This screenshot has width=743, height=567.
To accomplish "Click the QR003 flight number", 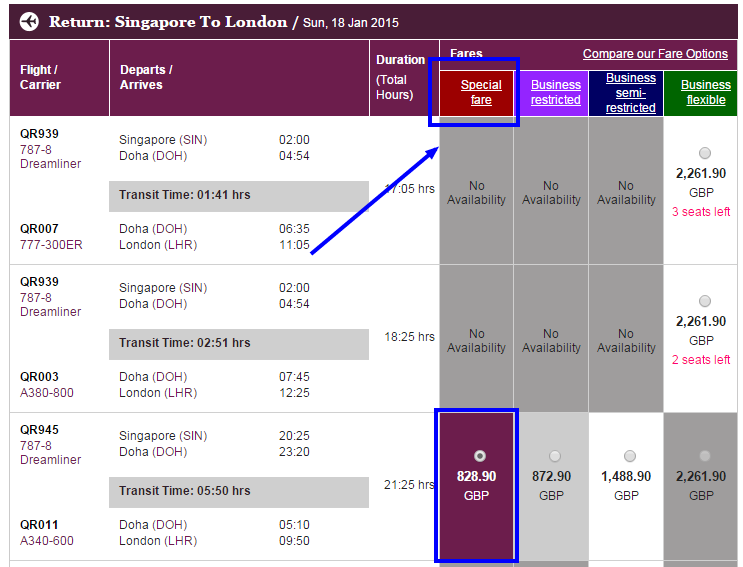I will pyautogui.click(x=39, y=377).
